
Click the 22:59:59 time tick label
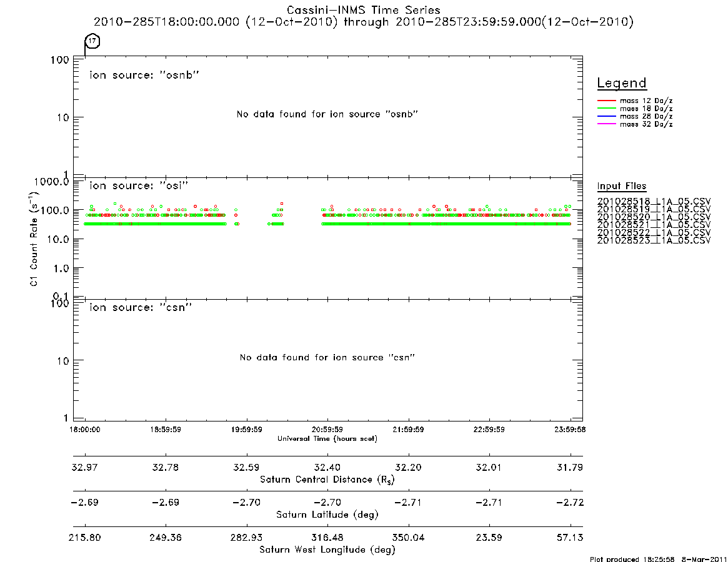click(x=489, y=430)
